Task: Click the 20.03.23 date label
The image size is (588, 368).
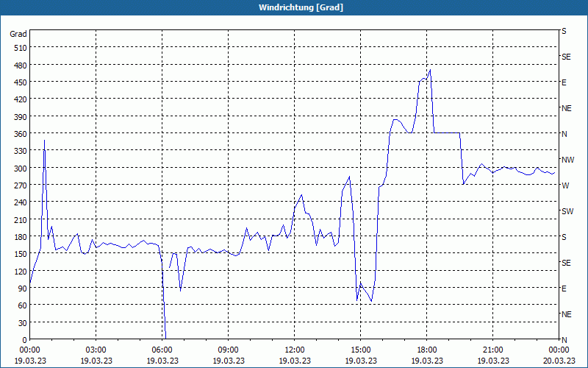Action: click(x=559, y=361)
